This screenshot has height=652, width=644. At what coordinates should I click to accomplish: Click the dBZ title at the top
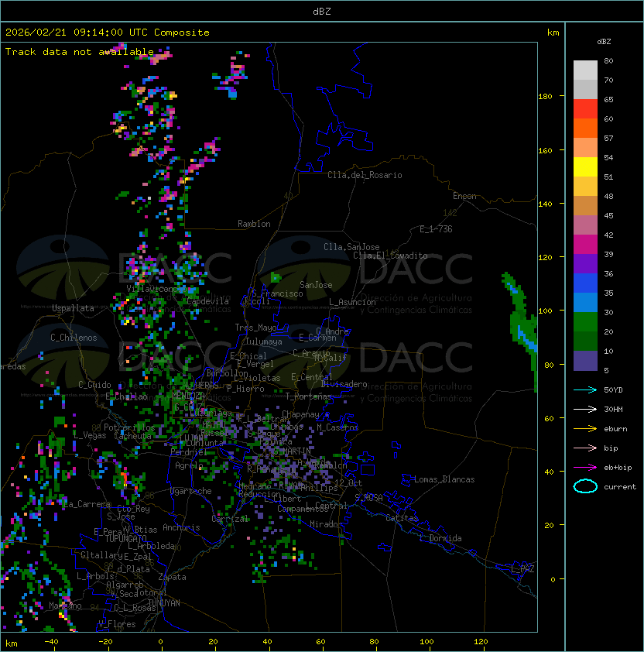(322, 12)
